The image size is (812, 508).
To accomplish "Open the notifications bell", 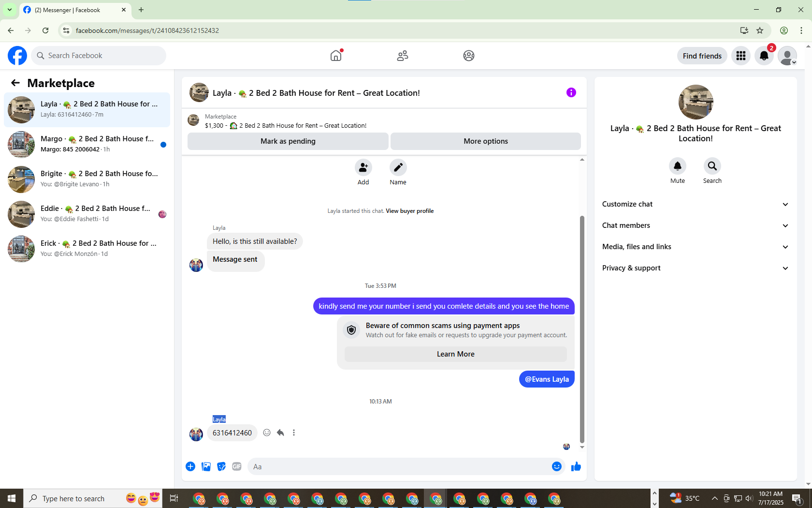I will tap(764, 56).
